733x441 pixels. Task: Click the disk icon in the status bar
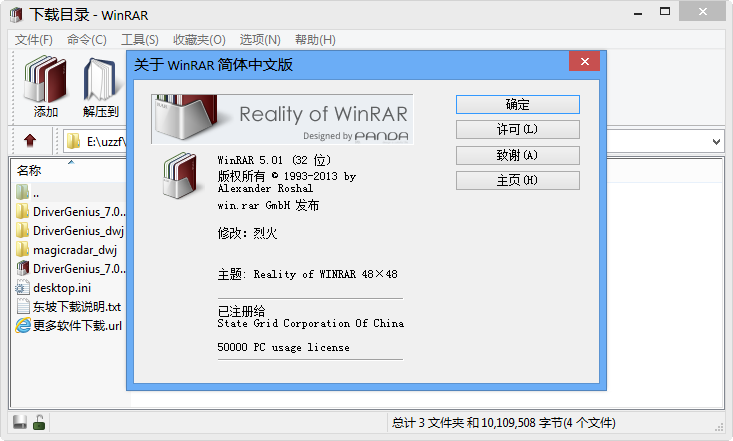coord(19,423)
